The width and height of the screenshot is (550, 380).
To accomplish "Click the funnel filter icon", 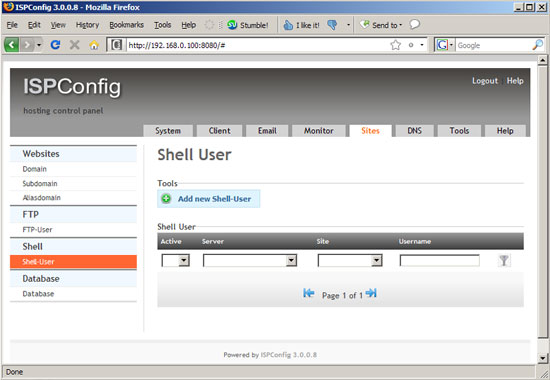I will [504, 260].
